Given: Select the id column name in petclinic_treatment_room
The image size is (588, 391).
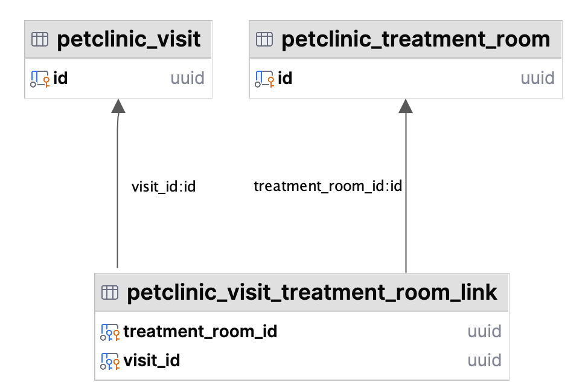Looking at the screenshot, I should pyautogui.click(x=285, y=78).
